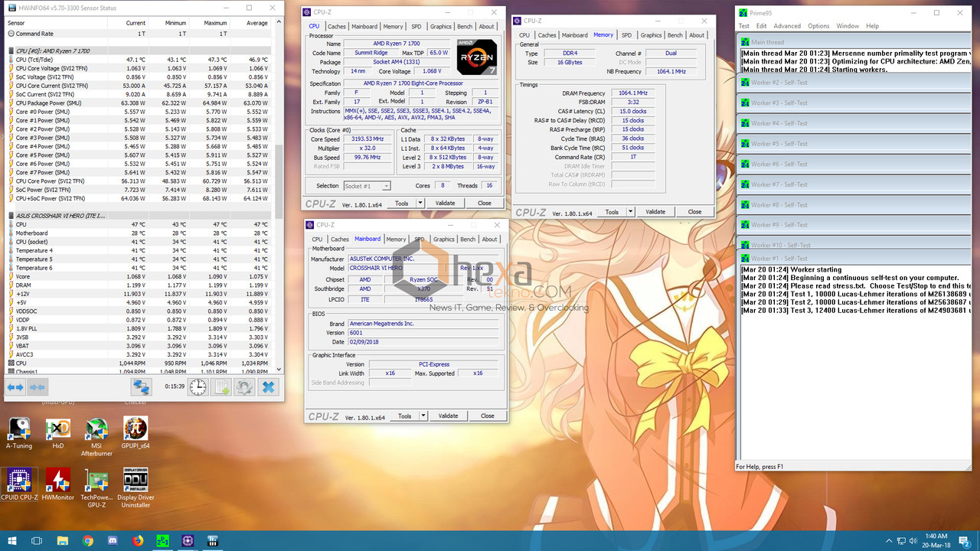The image size is (980, 551).
Task: Select the A-Tuning desktop shortcut
Action: (x=19, y=433)
